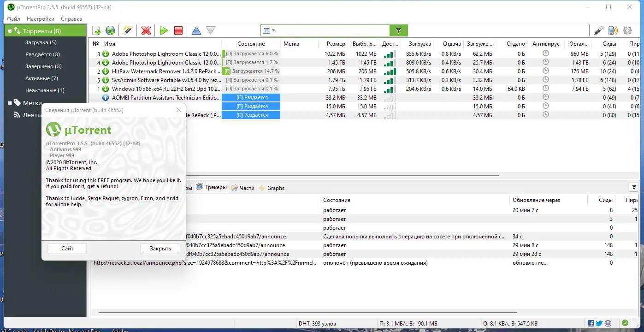This screenshot has height=332, width=644.
Task: Click Add Torrent from URL icon
Action: 110,30
